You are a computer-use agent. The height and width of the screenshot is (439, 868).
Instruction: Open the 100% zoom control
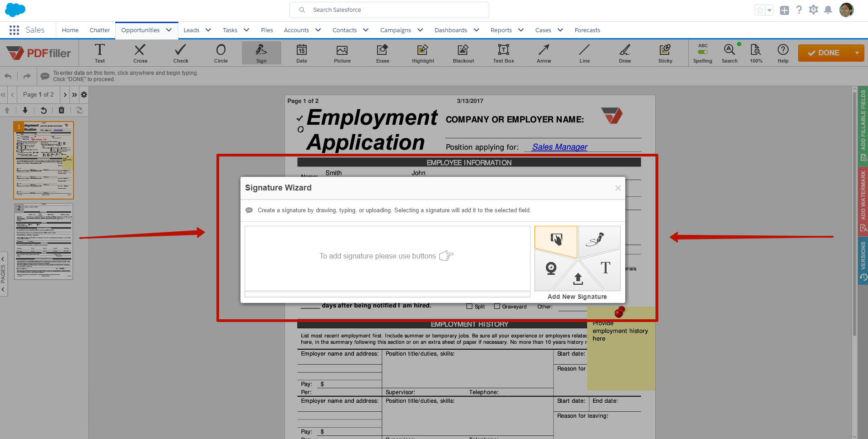[756, 53]
